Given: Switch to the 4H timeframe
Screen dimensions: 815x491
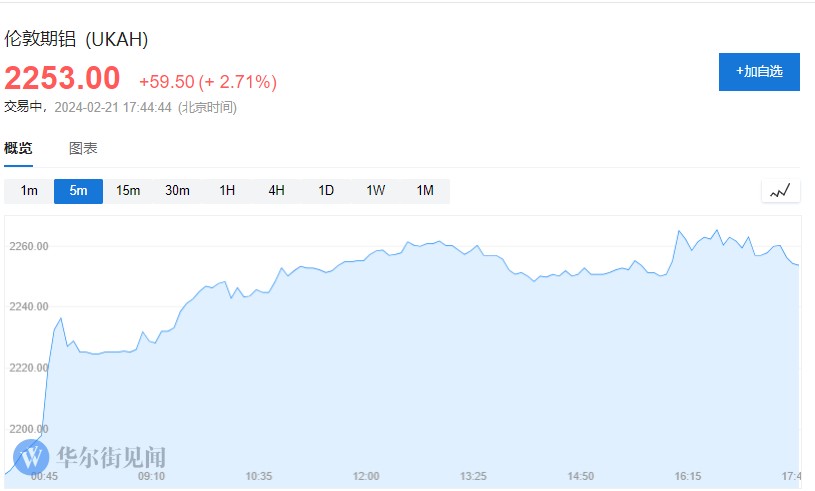Looking at the screenshot, I should point(276,191).
